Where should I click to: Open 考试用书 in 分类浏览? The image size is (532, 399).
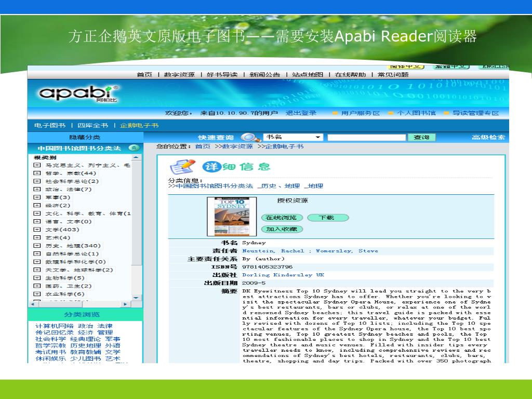tap(50, 352)
